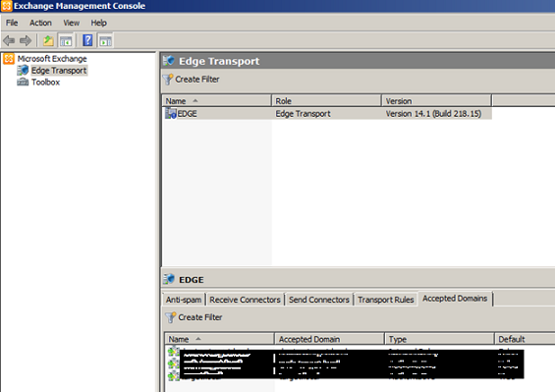Click the Toolbox tree icon
Screen dimensions: 555x392
[x=23, y=83]
